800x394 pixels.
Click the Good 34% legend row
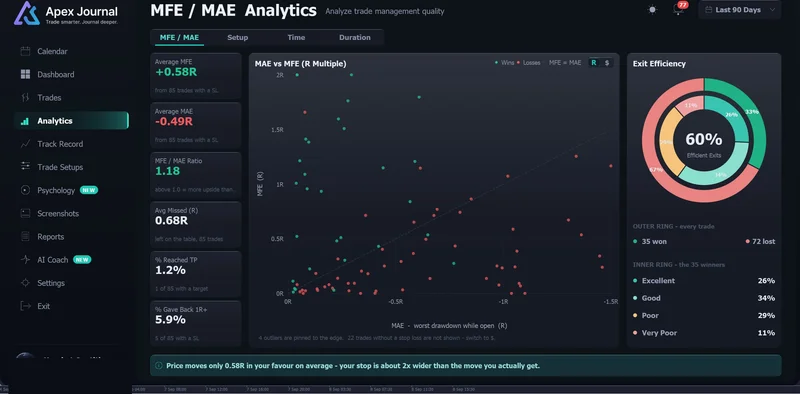point(704,298)
